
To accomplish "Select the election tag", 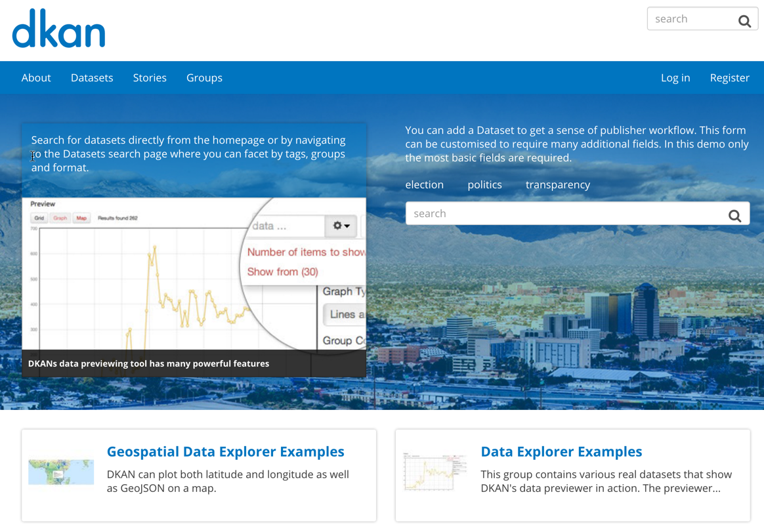I will point(425,184).
